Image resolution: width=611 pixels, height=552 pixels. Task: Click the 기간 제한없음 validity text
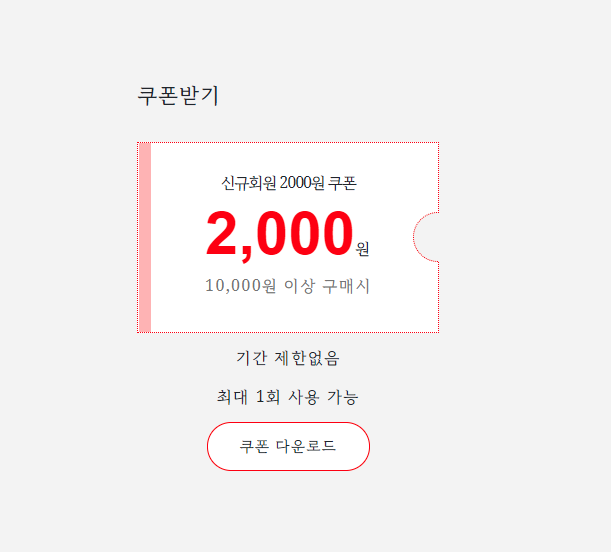pos(288,358)
